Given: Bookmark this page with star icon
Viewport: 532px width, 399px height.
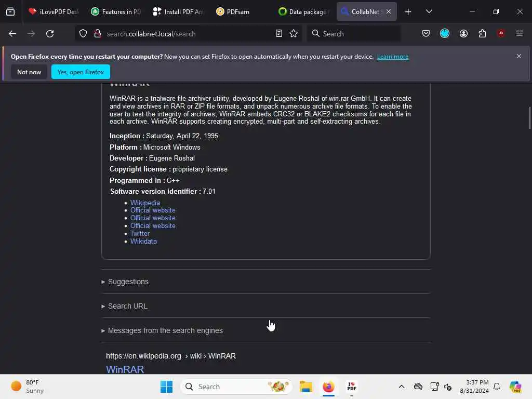Looking at the screenshot, I should coord(294,34).
